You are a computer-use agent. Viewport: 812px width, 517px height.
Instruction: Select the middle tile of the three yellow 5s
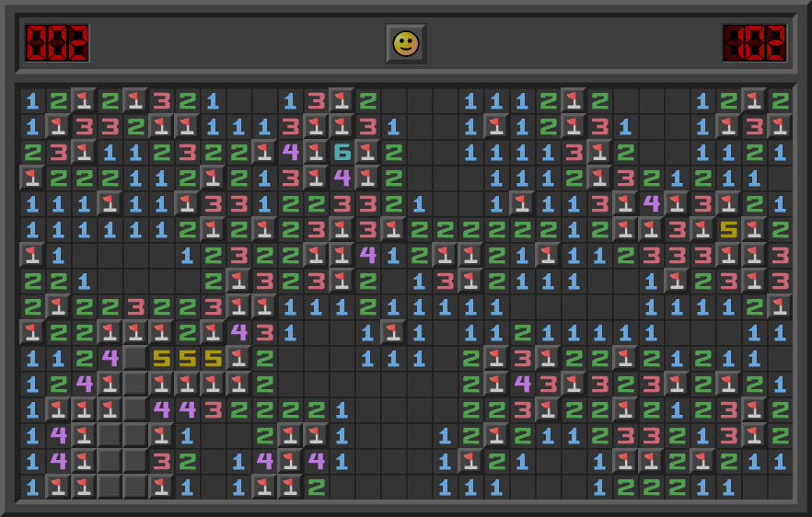click(188, 358)
